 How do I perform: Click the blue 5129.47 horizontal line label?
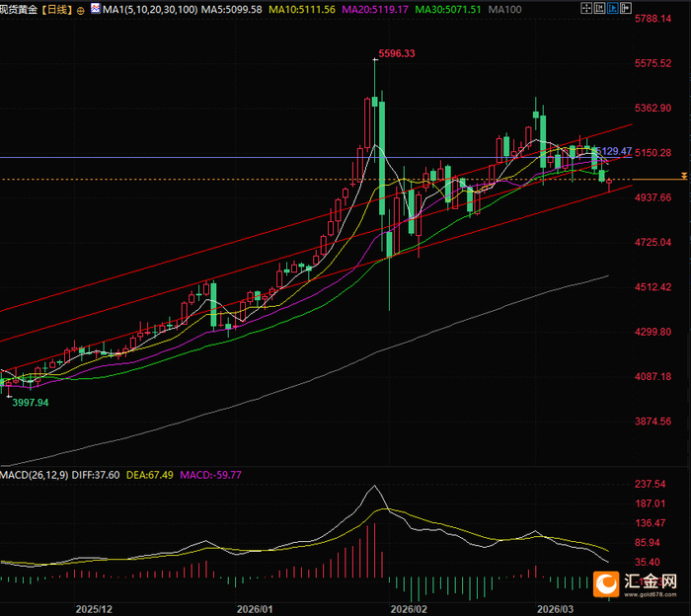(x=614, y=151)
